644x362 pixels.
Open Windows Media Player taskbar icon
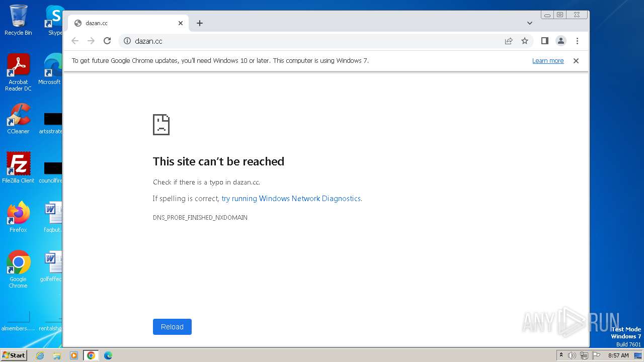tap(74, 355)
